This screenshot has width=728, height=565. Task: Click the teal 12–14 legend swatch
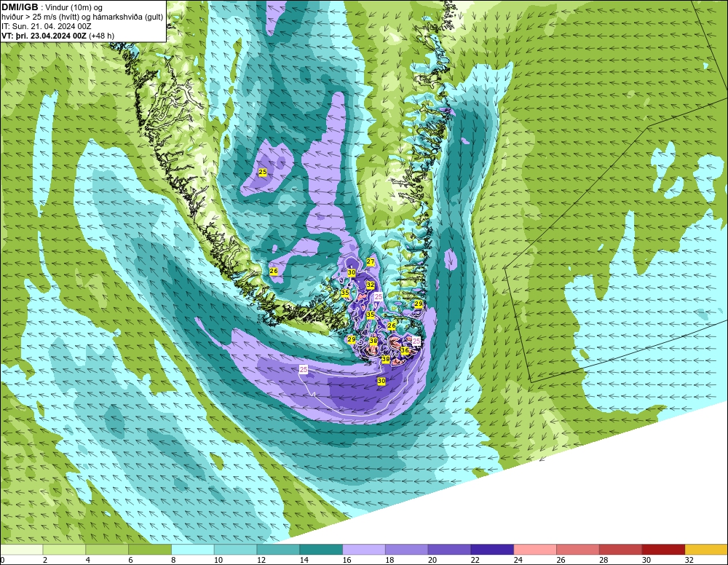(x=278, y=550)
